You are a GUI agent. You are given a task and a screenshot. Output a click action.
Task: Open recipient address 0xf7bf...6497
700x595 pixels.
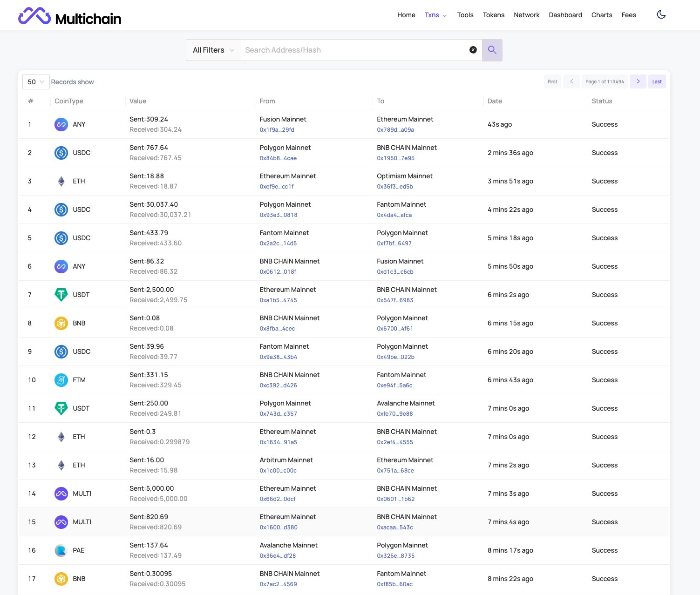click(x=394, y=243)
